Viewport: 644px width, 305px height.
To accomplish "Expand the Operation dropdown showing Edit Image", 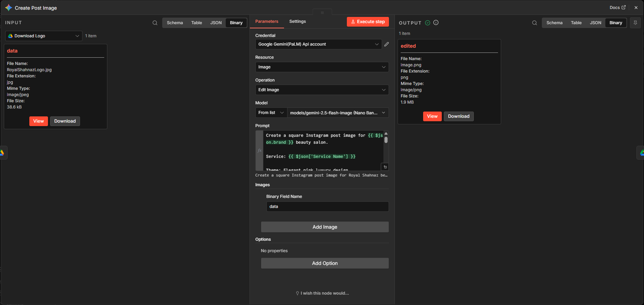I will (322, 90).
